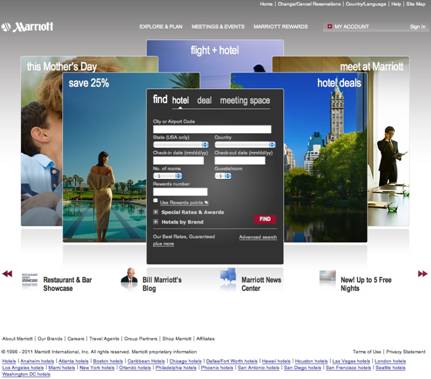Click the left double-arrow carousel icon
The height and width of the screenshot is (379, 431).
7,274
